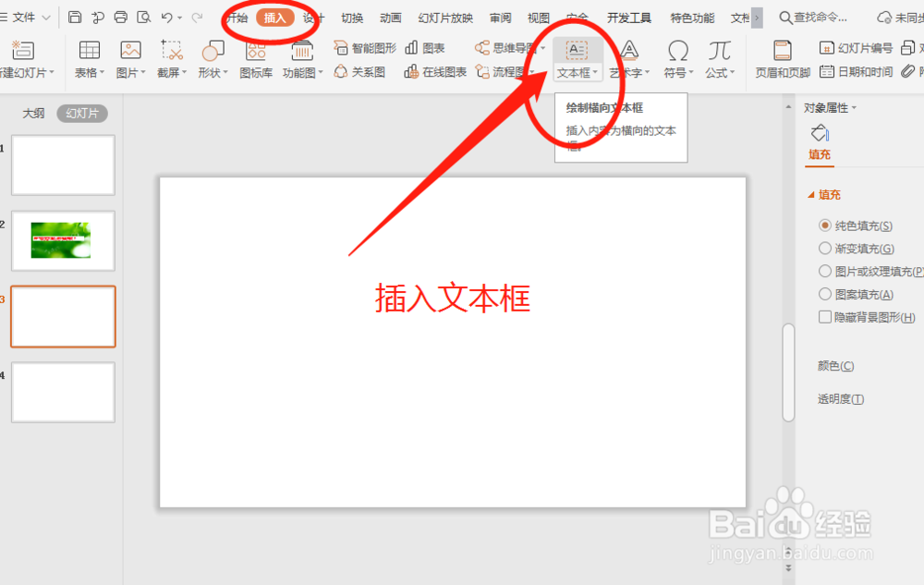Insert 日期和时间 date and time

click(x=856, y=72)
